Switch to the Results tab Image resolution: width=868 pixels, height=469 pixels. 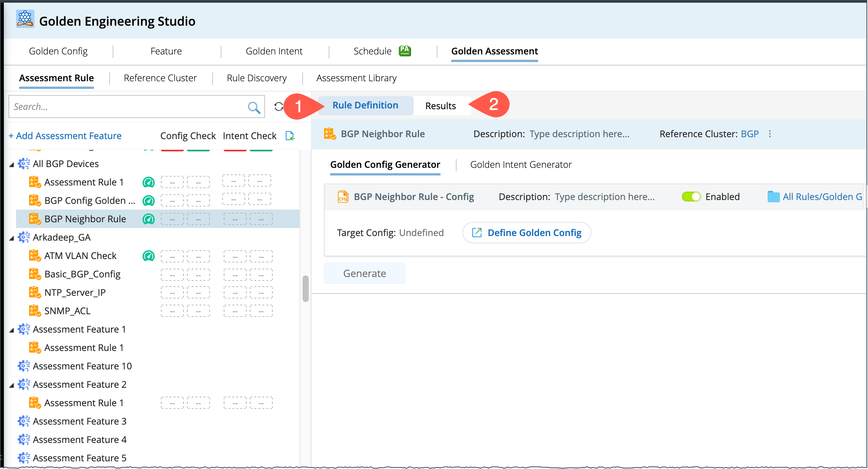(441, 106)
